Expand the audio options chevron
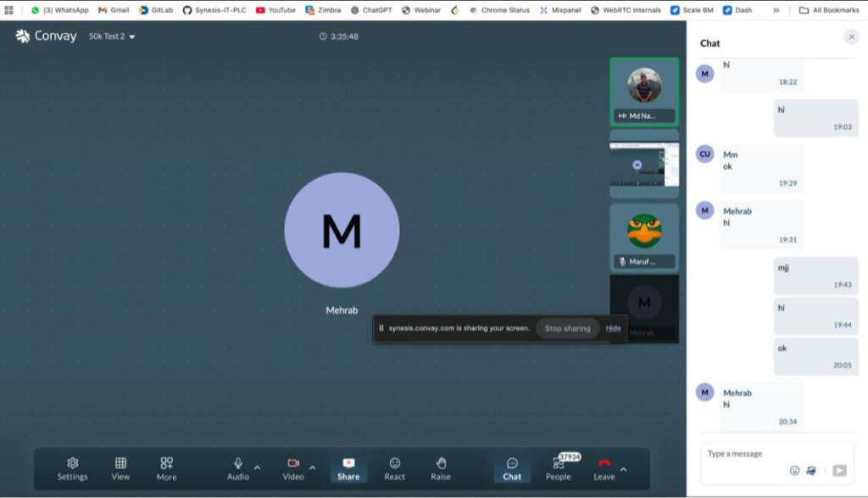 [258, 467]
